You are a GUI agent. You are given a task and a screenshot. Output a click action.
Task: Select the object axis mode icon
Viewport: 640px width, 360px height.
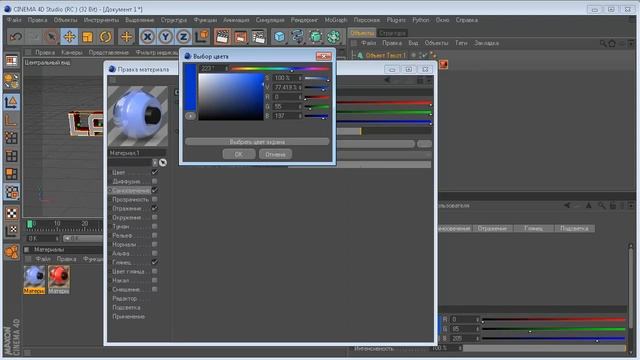pyautogui.click(x=11, y=120)
